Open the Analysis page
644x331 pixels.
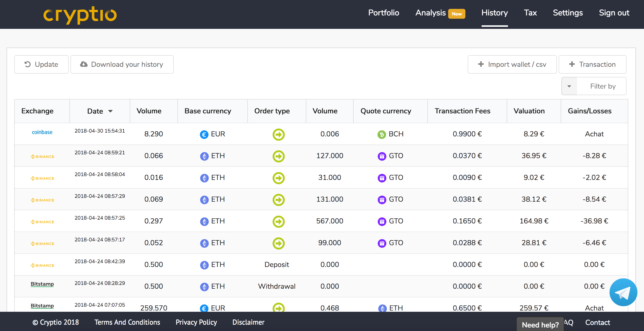tap(430, 13)
